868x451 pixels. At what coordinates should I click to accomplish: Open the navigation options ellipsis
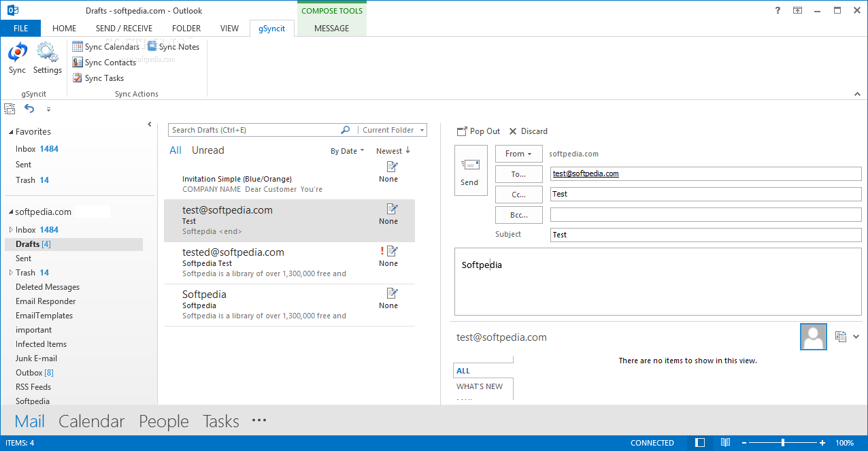(x=259, y=420)
